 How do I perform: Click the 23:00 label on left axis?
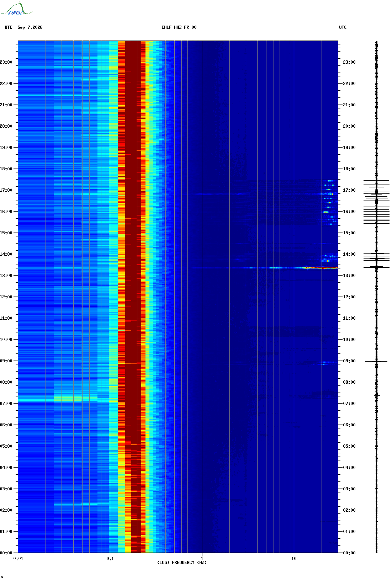[6, 62]
